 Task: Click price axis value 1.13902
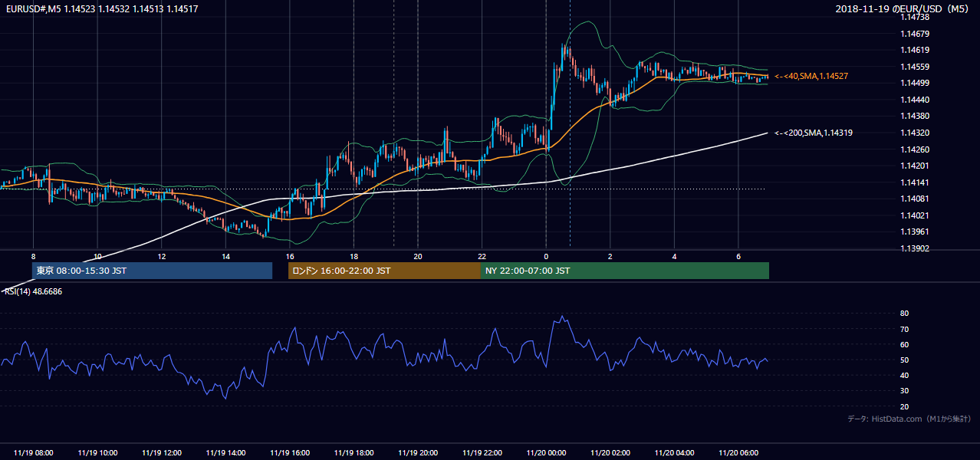pyautogui.click(x=915, y=248)
